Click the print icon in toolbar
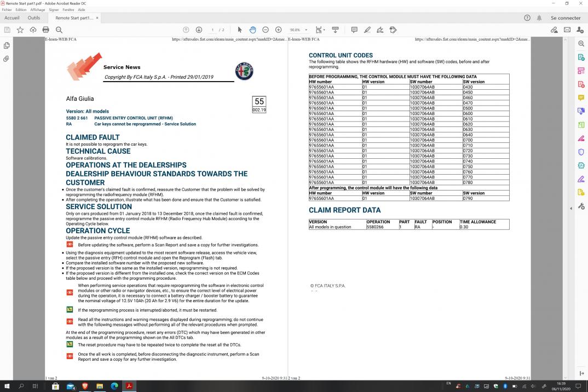The width and height of the screenshot is (588, 392). [x=46, y=30]
